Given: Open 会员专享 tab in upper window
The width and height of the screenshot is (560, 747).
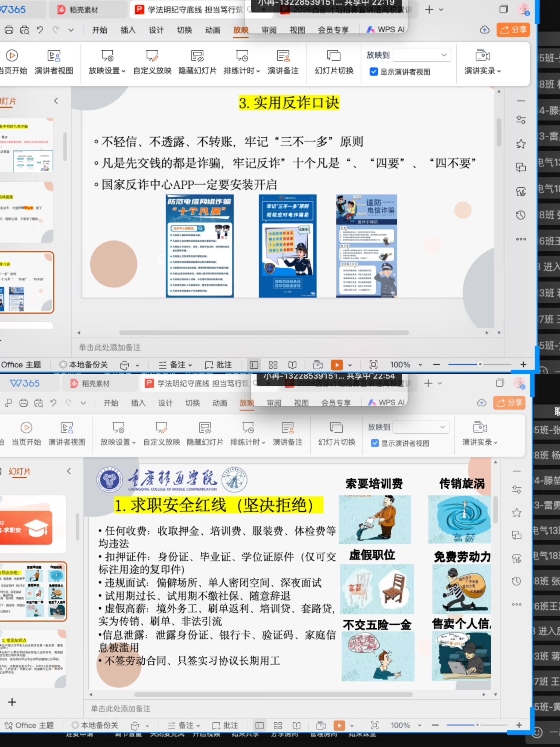Looking at the screenshot, I should (x=333, y=30).
